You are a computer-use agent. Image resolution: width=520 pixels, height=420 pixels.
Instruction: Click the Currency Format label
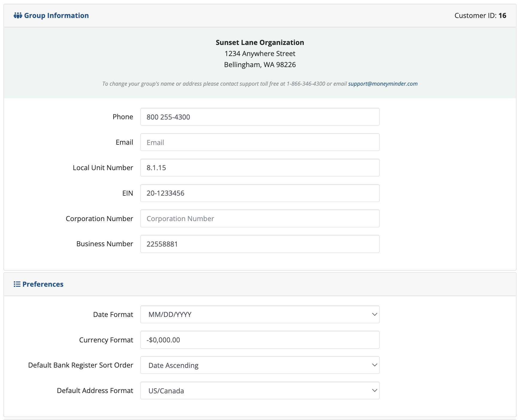click(106, 340)
